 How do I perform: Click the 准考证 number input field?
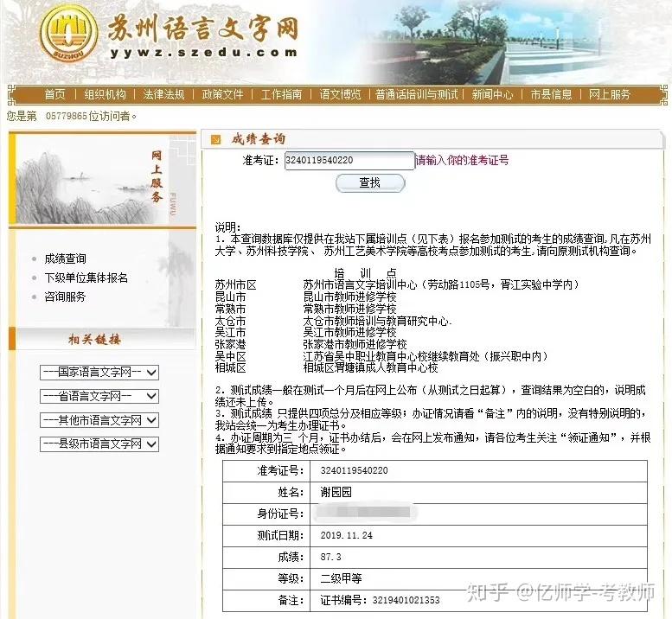click(349, 161)
